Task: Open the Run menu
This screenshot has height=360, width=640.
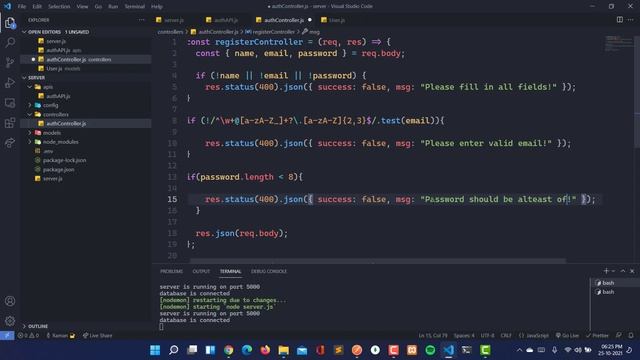Action: coord(113,7)
